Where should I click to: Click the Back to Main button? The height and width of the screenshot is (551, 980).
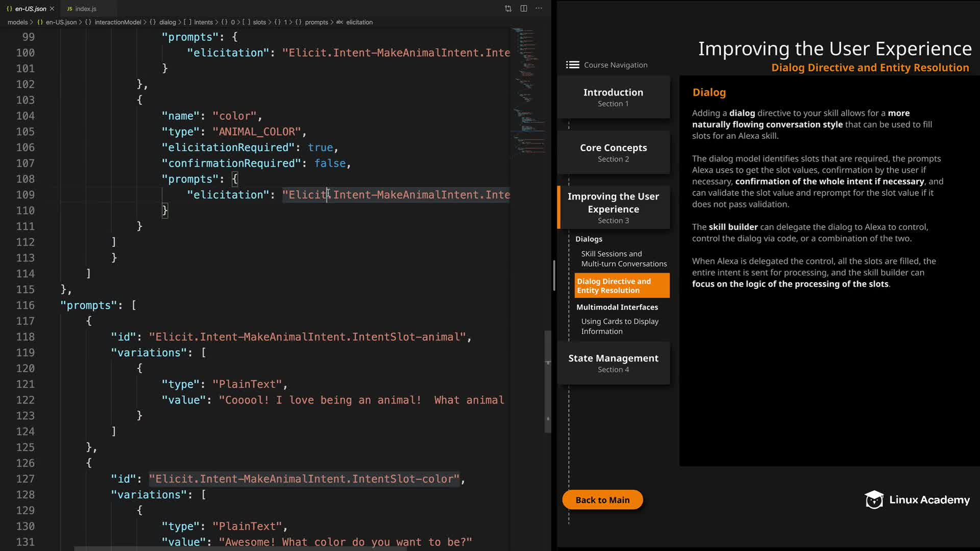point(602,500)
